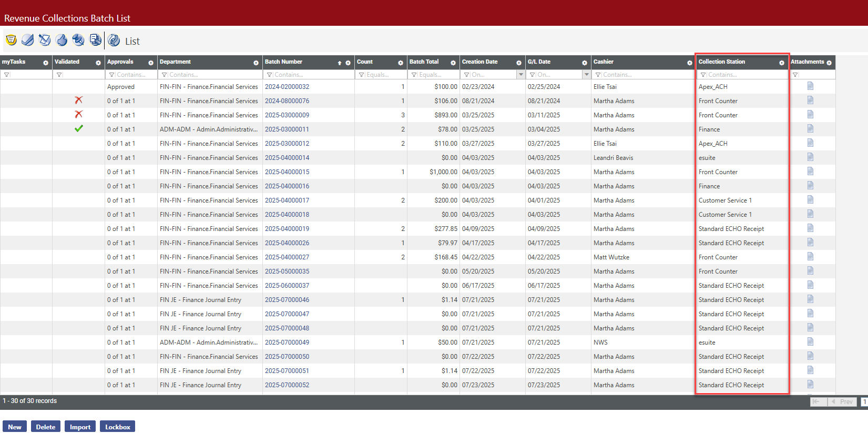Click green check validation mark for batch 2025-03000011

click(79, 128)
